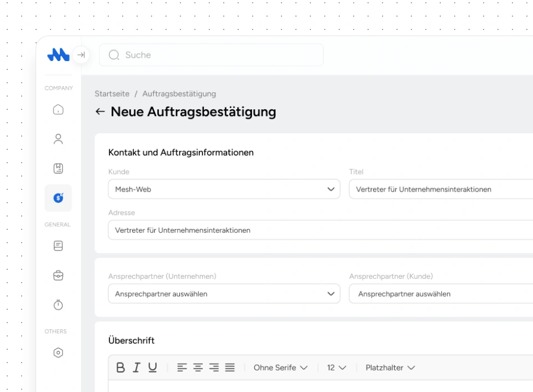Expand the Platzhalter dropdown
This screenshot has height=392, width=533.
[390, 368]
